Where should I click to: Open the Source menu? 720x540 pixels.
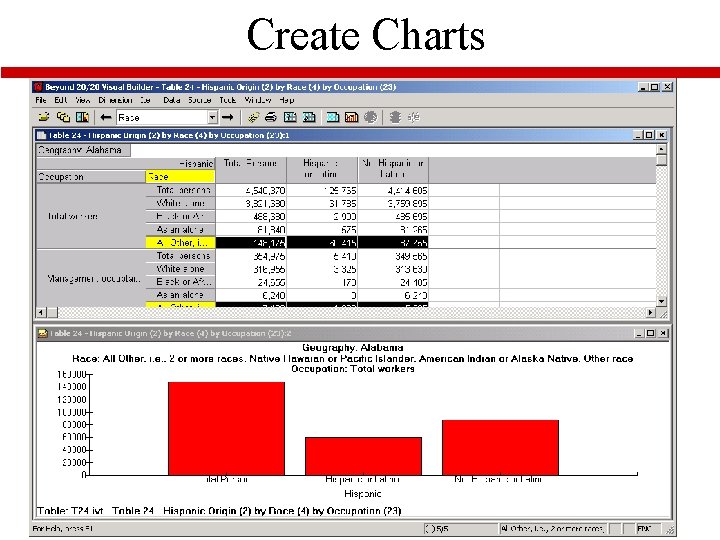point(199,100)
